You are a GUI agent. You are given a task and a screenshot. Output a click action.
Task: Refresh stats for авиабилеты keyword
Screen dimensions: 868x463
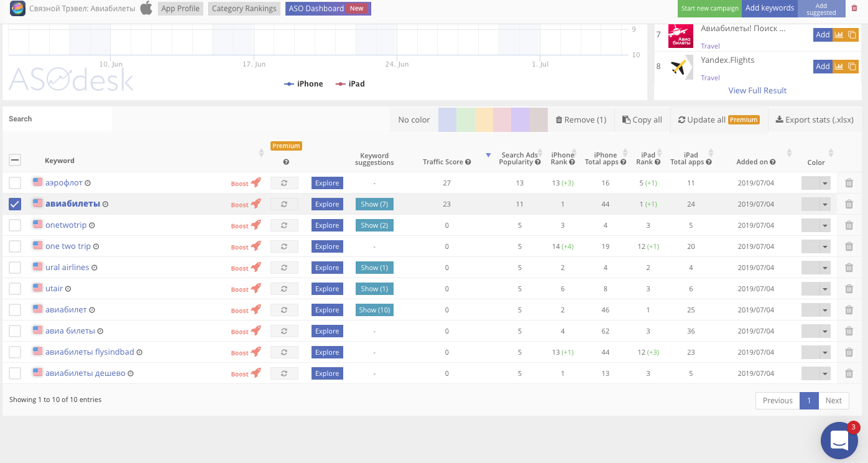284,204
